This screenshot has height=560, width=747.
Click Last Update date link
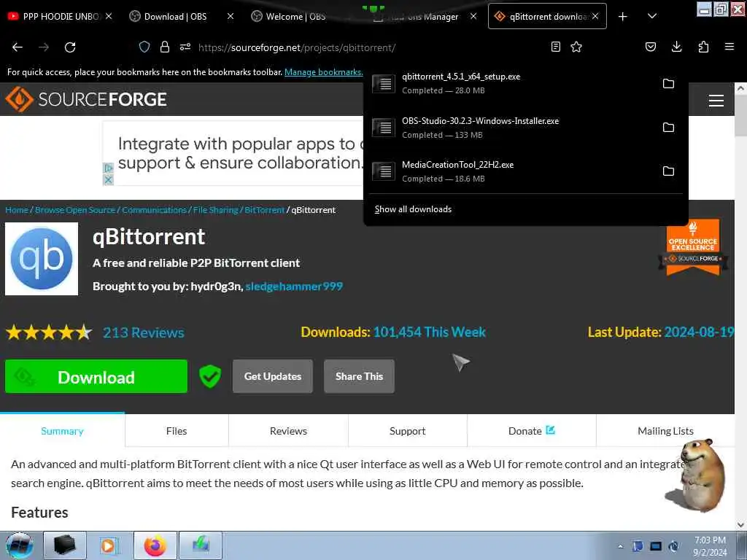click(699, 332)
